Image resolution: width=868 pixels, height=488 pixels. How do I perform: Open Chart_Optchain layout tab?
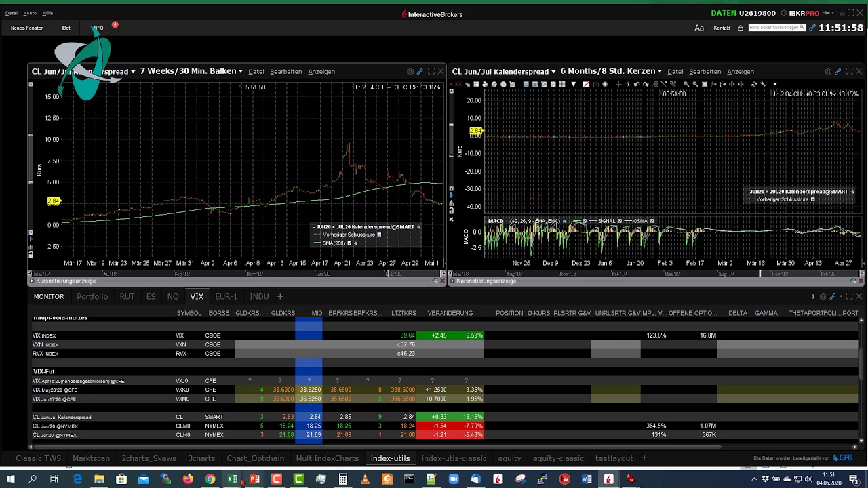tap(256, 458)
